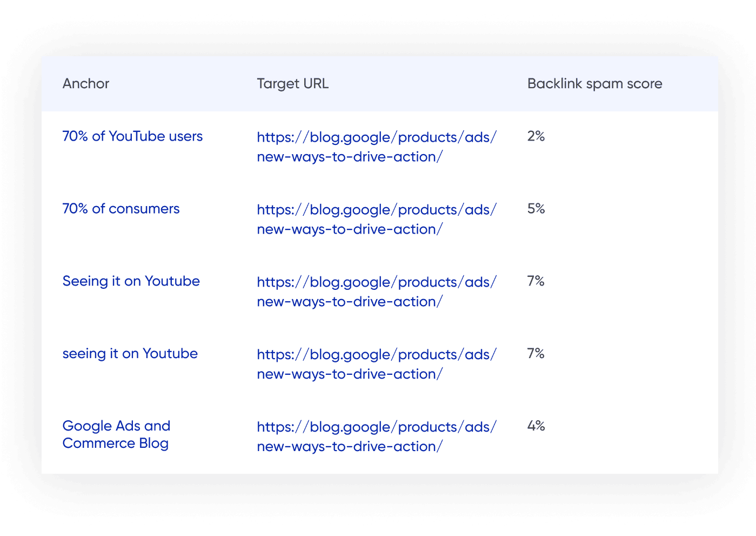Click empty header space right of "Backlink spam score"
This screenshot has width=756, height=536.
pyautogui.click(x=692, y=84)
